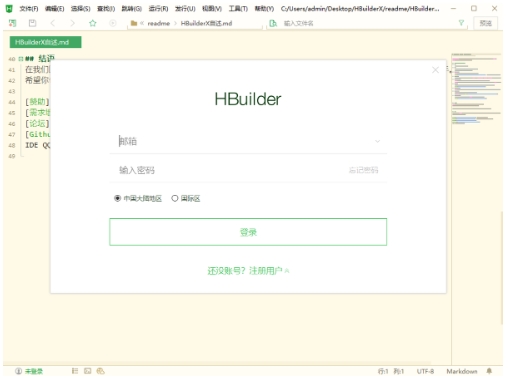Click the HBuilderX logo icon in title bar
The width and height of the screenshot is (508, 378).
click(9, 8)
